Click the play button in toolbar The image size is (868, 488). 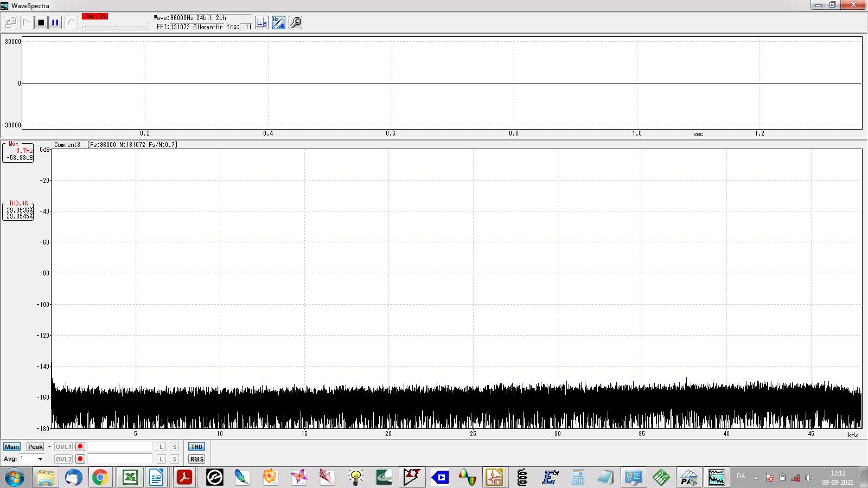pos(26,23)
